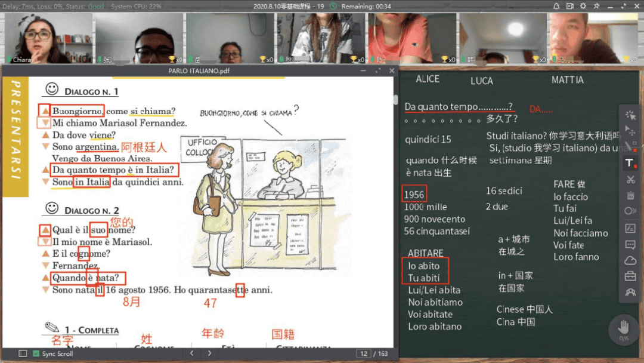Image resolution: width=644 pixels, height=363 pixels.
Task: Click '900 novecento' on the whiteboard
Action: coord(435,219)
